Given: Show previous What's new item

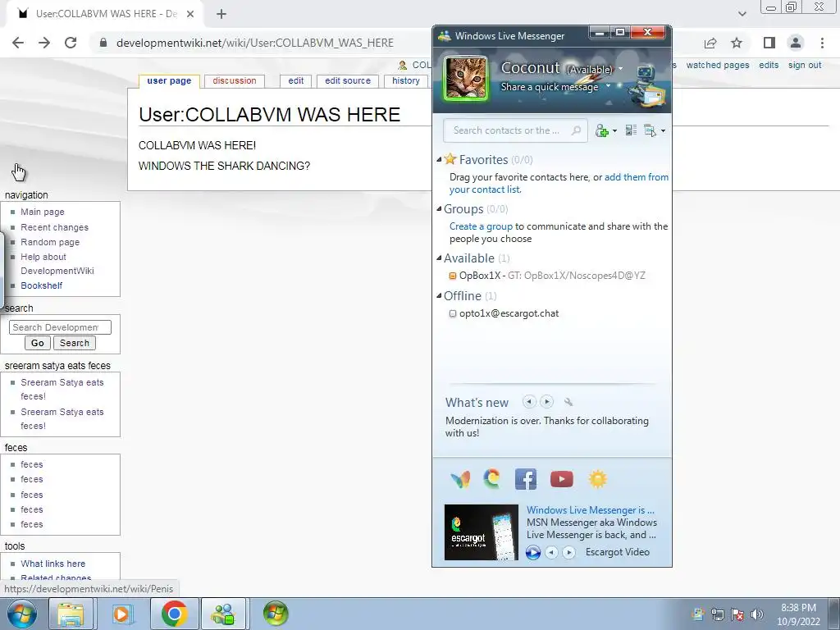Looking at the screenshot, I should [529, 402].
